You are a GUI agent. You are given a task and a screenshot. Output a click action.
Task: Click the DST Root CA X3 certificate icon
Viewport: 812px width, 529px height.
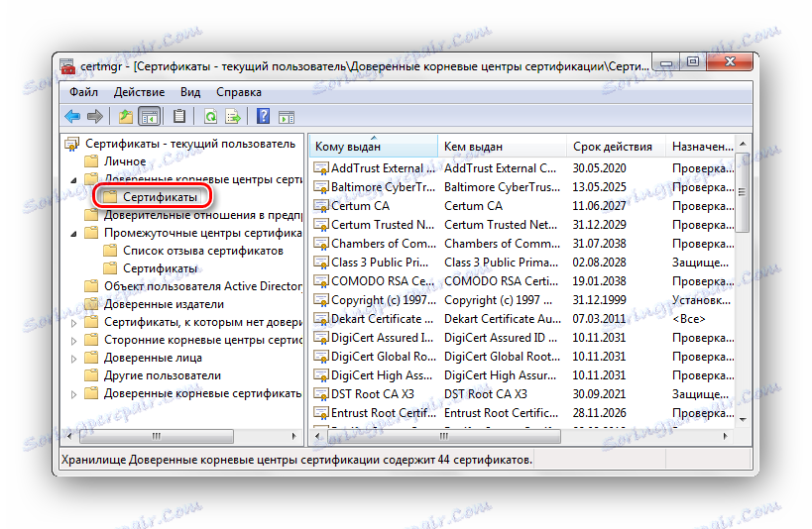pyautogui.click(x=321, y=394)
